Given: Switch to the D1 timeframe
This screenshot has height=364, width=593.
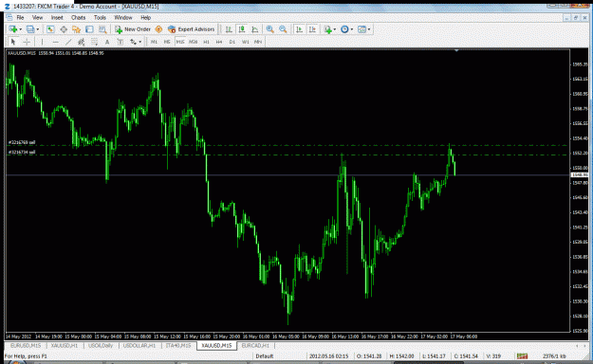Looking at the screenshot, I should 232,42.
